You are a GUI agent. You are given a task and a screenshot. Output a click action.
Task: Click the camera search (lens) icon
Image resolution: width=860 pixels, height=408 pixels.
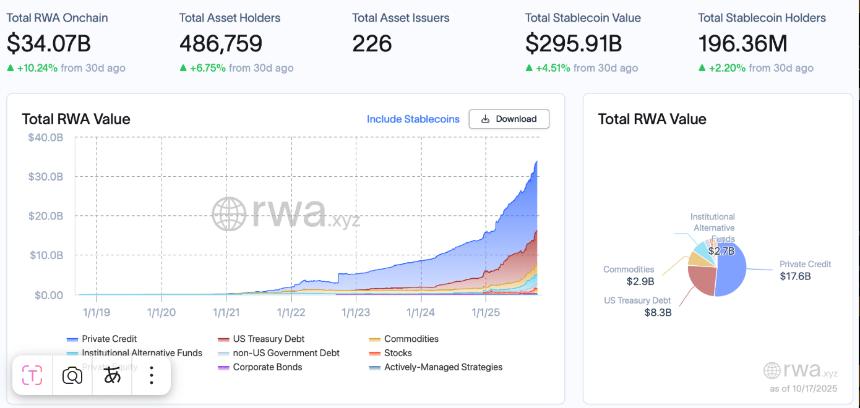(72, 375)
